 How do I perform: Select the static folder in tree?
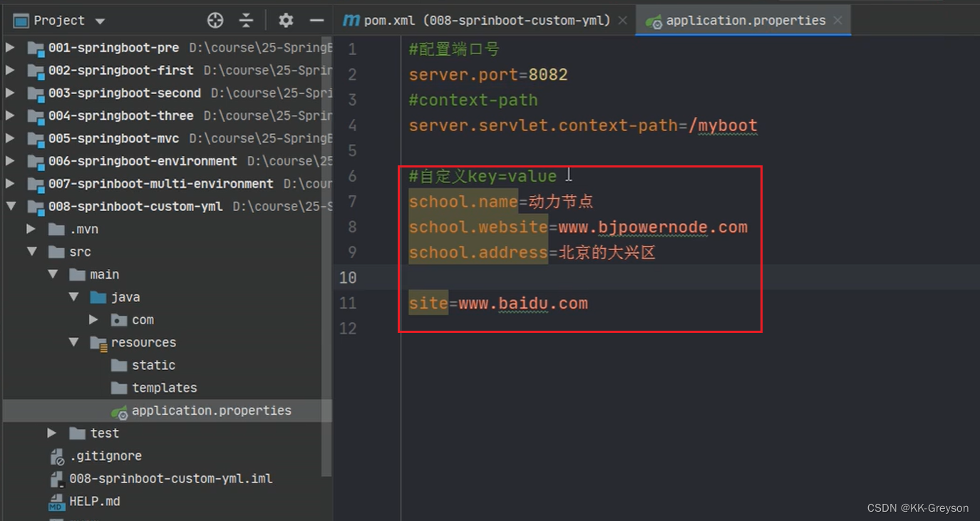153,365
